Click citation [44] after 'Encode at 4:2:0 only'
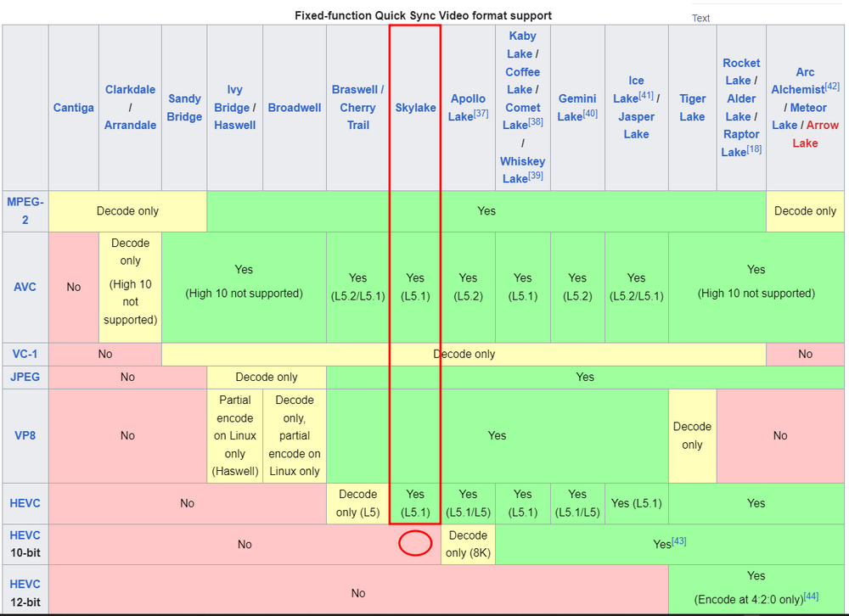Viewport: 849px width, 616px height. point(811,596)
